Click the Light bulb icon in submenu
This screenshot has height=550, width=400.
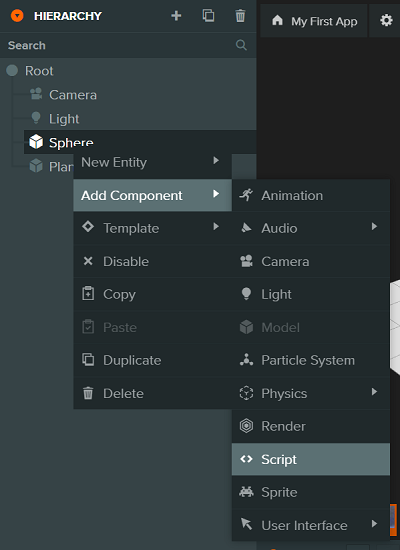pos(246,294)
